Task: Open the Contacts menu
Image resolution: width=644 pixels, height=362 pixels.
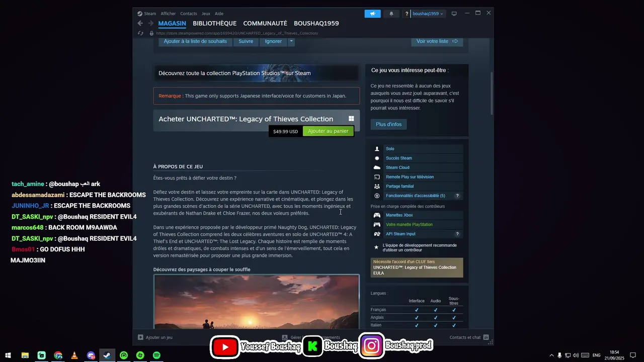Action: tap(189, 14)
